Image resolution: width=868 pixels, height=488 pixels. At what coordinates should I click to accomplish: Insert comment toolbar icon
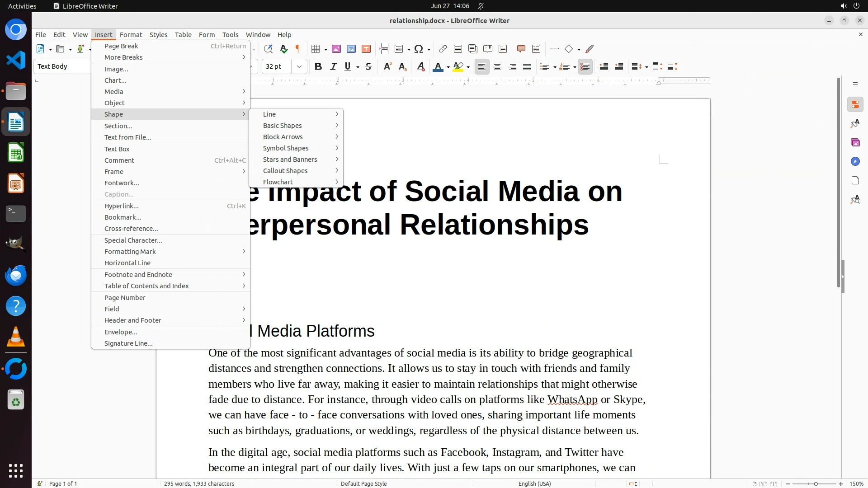521,49
